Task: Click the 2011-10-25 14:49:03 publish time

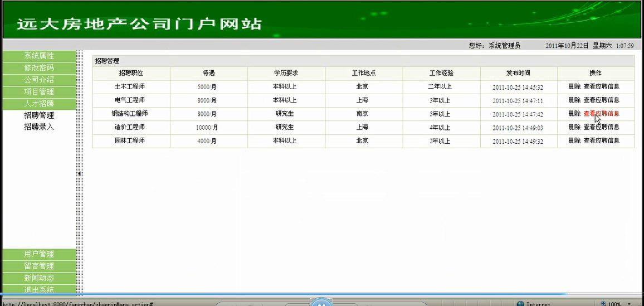Action: (x=518, y=128)
